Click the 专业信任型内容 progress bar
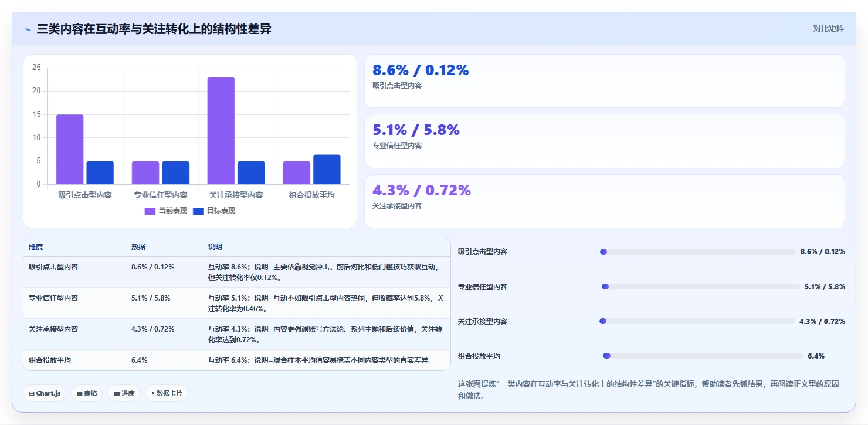 [x=700, y=286]
